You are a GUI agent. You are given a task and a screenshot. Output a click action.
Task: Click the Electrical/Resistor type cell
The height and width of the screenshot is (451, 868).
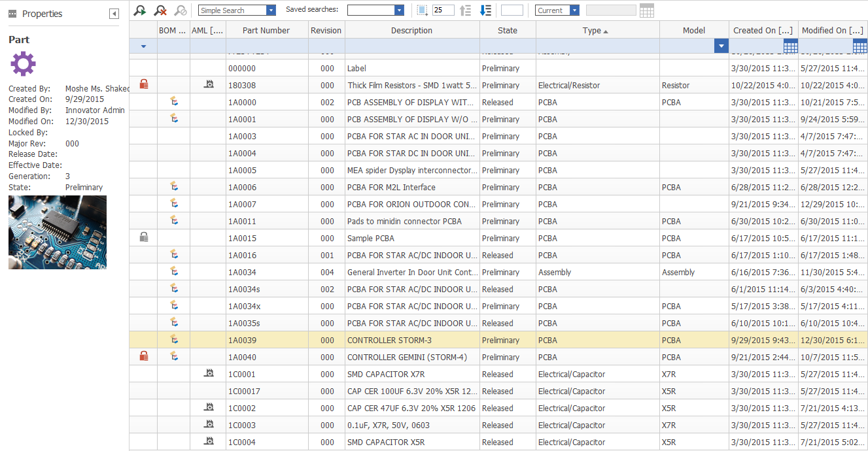coord(598,85)
